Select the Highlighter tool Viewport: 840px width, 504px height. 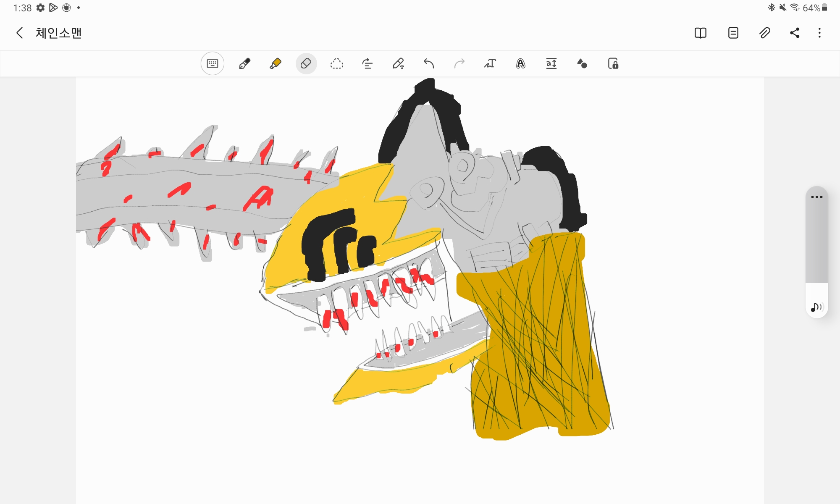tap(276, 64)
